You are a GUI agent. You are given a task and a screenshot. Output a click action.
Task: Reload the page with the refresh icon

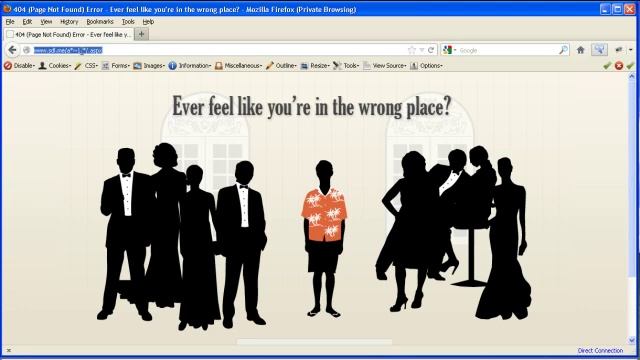pos(431,50)
